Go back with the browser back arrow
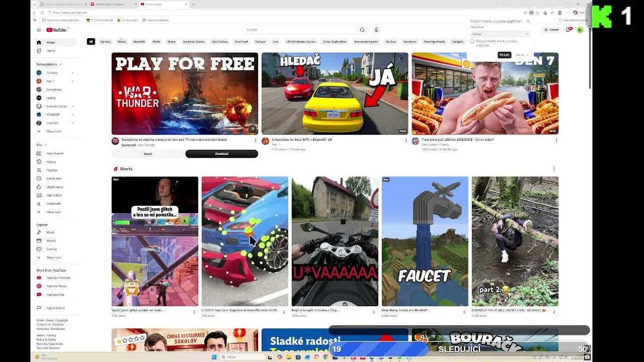Screen dimensions: 644x362 coord(34,13)
